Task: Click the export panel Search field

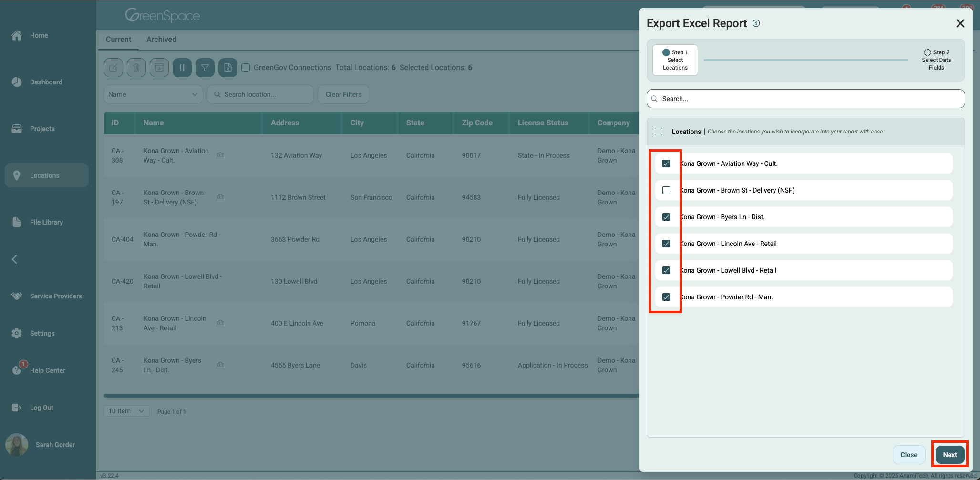Action: [x=806, y=99]
